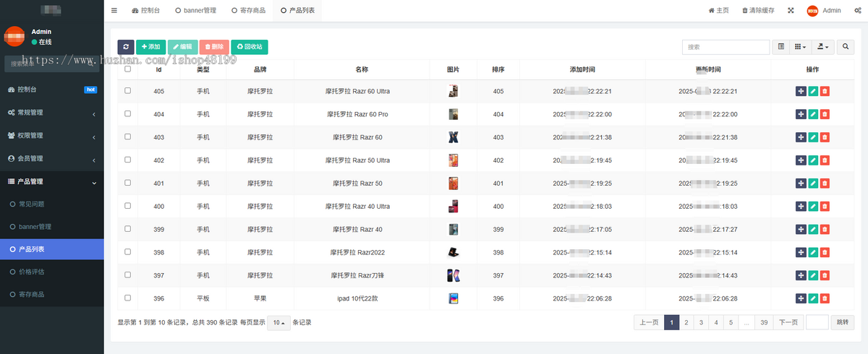Viewport: 868px width, 354px height.
Task: Click the red 删除 toolbar button
Action: tap(214, 47)
